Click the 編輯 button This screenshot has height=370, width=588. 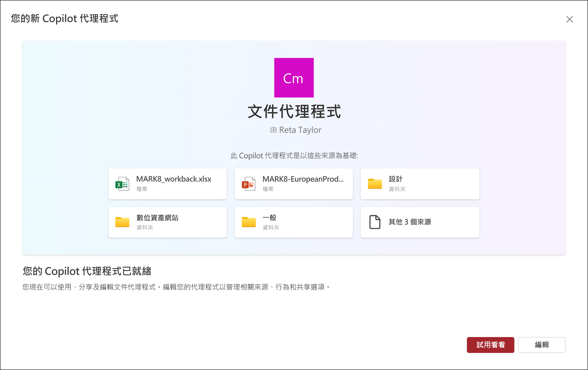[x=542, y=345]
